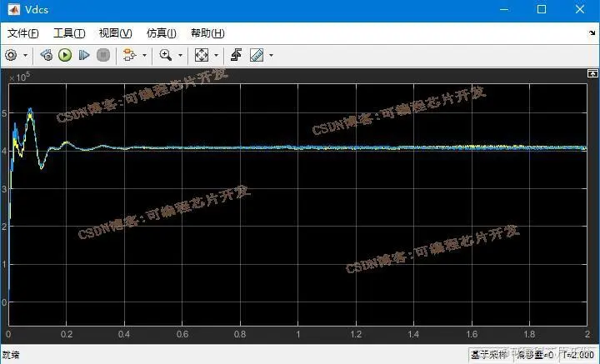The image size is (600, 364).
Task: Open the 工具(T) menu
Action: (69, 33)
